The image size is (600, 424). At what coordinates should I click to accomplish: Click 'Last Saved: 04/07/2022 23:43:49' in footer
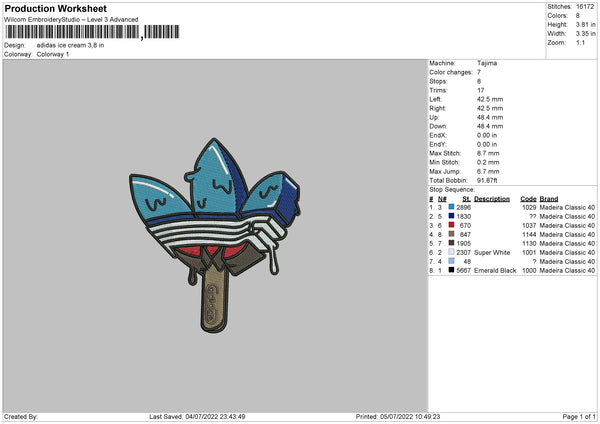pos(197,416)
